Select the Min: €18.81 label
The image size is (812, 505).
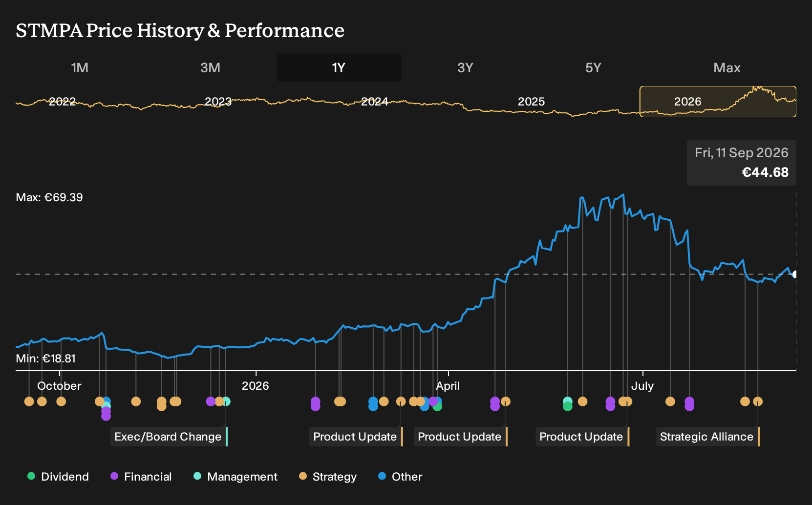pos(46,358)
